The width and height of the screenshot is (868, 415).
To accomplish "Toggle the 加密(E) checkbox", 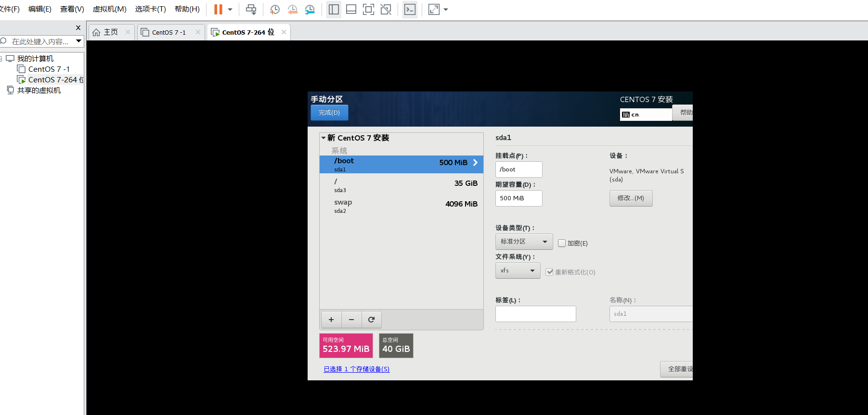I will point(562,243).
